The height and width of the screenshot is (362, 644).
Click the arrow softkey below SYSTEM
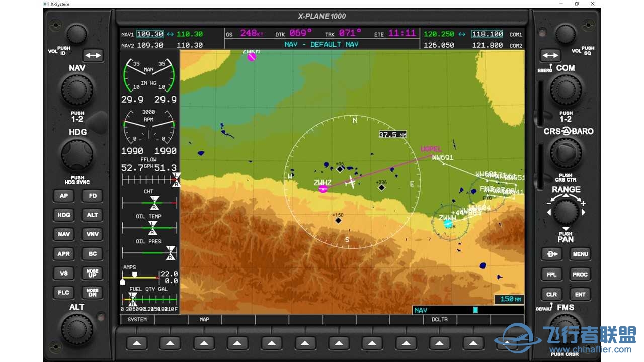[136, 343]
